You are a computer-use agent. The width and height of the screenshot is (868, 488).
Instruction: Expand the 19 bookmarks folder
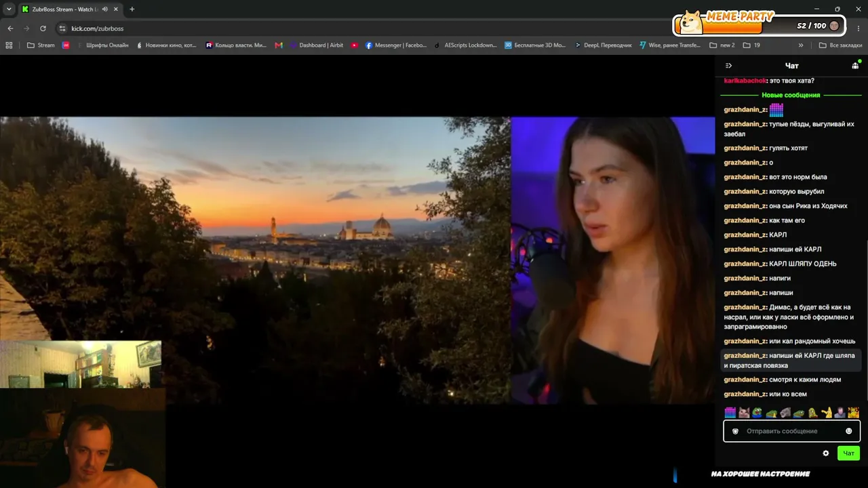point(751,45)
